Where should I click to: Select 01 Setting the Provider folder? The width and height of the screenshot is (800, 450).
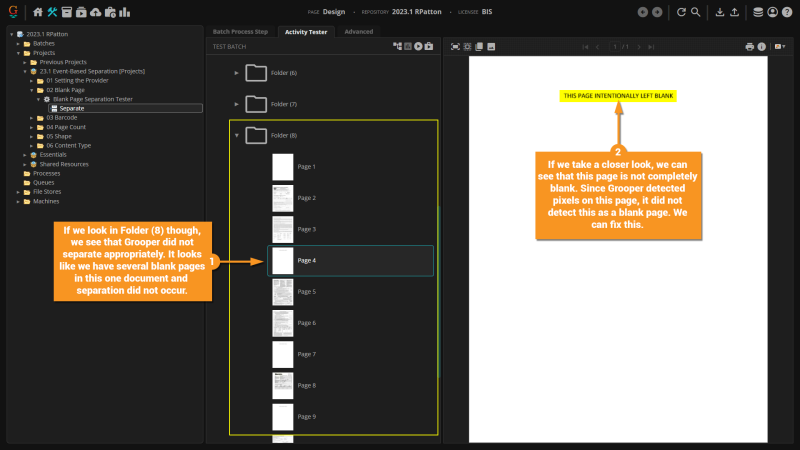(77, 81)
